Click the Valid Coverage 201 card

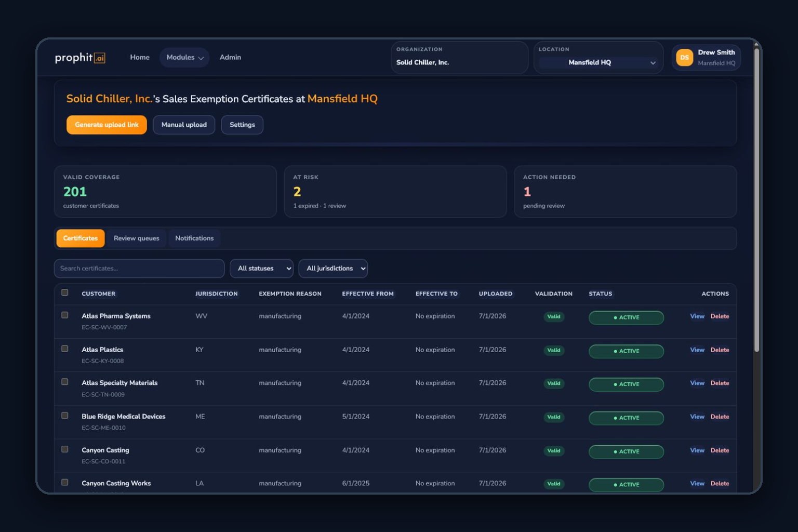165,192
